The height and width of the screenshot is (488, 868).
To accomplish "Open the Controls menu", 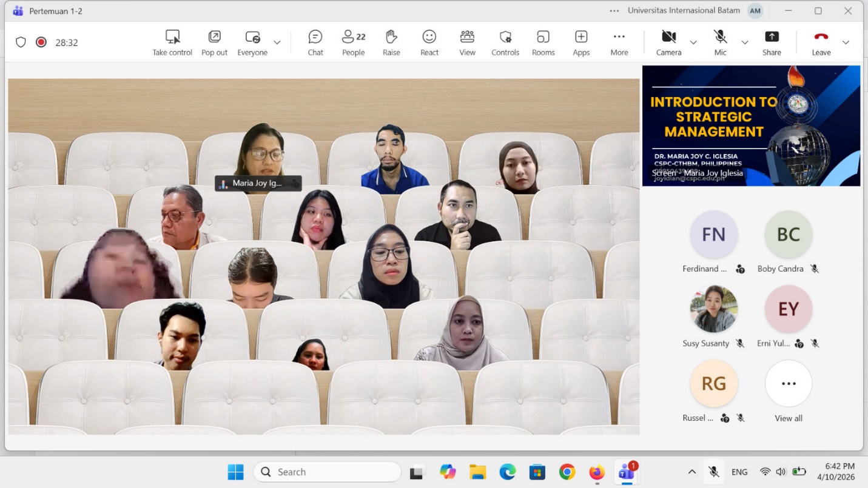I will (x=505, y=42).
